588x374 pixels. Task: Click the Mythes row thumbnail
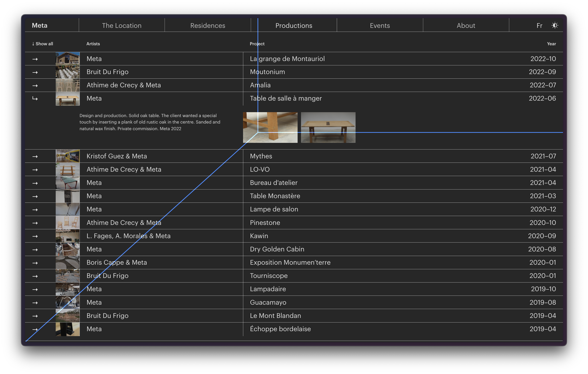68,156
